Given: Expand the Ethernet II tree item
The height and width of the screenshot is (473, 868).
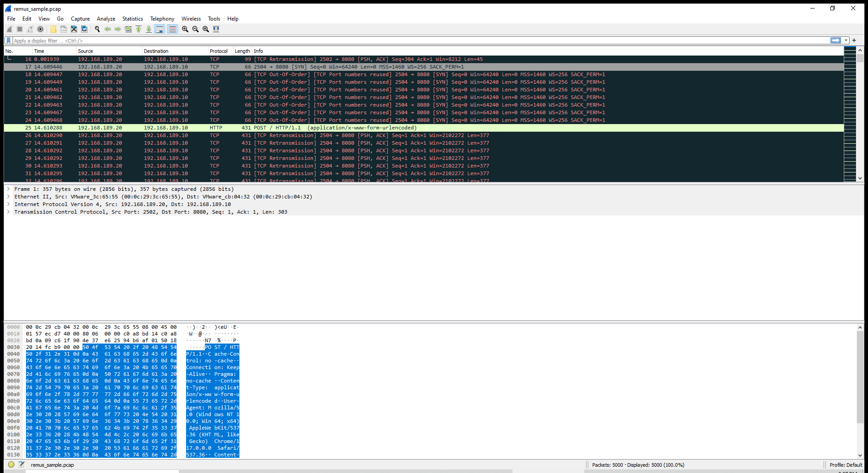Looking at the screenshot, I should point(7,196).
